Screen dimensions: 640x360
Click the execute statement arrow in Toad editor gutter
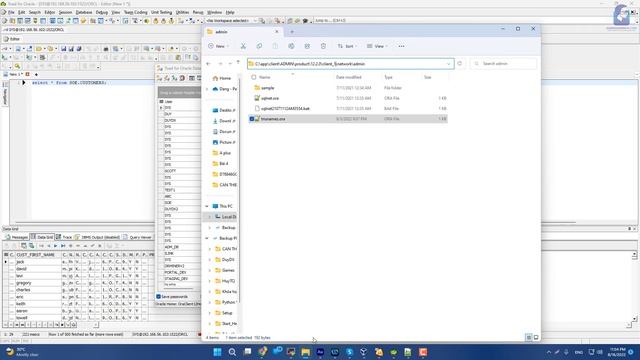pyautogui.click(x=24, y=82)
